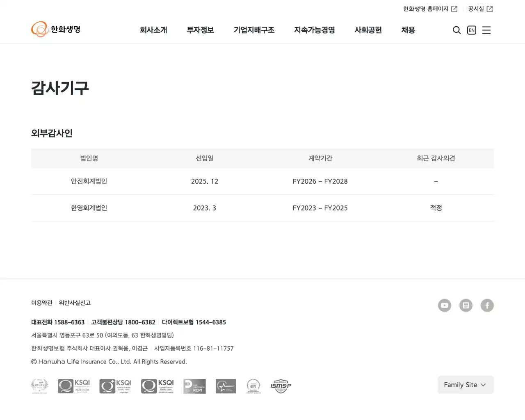Viewport: 525px width, 420px height.
Task: Open the 회사소개 navigation menu
Action: 154,30
